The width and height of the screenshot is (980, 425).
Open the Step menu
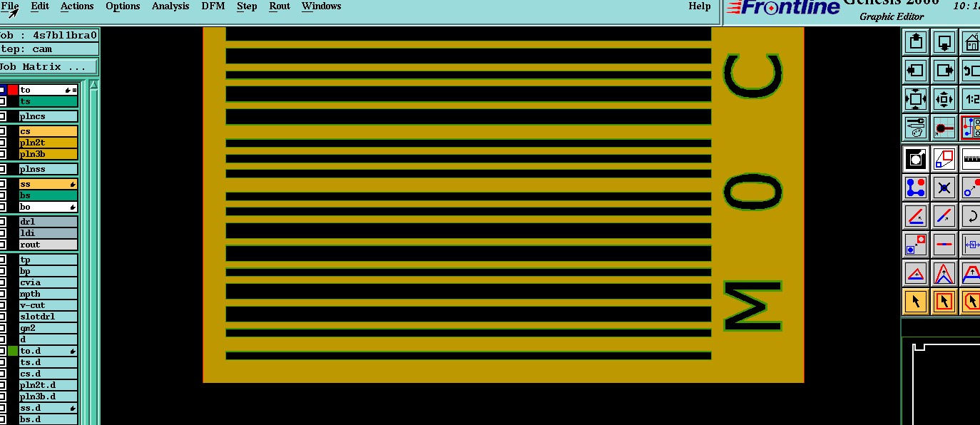(x=247, y=6)
